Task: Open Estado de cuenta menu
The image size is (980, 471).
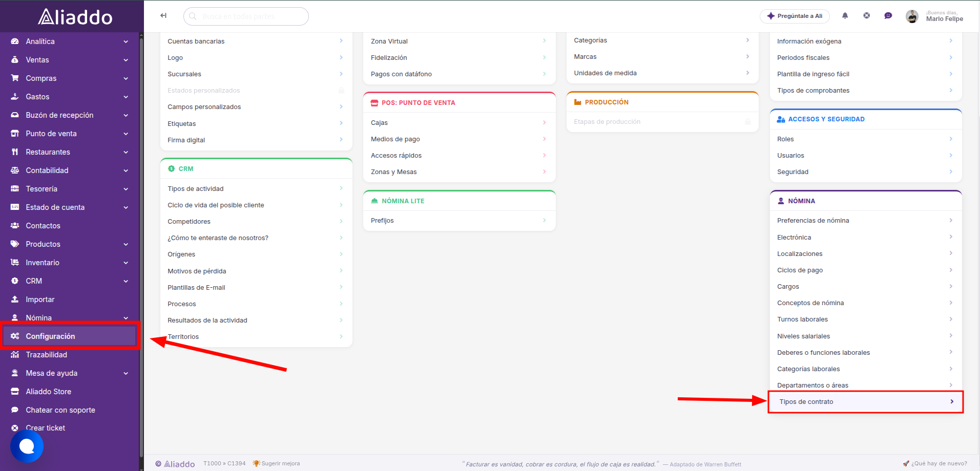Action: click(x=70, y=207)
